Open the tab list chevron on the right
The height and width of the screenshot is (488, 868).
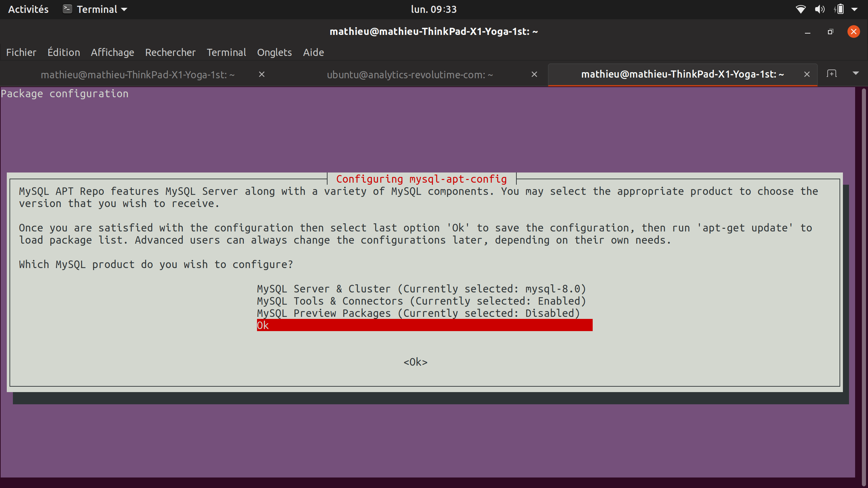pyautogui.click(x=856, y=74)
